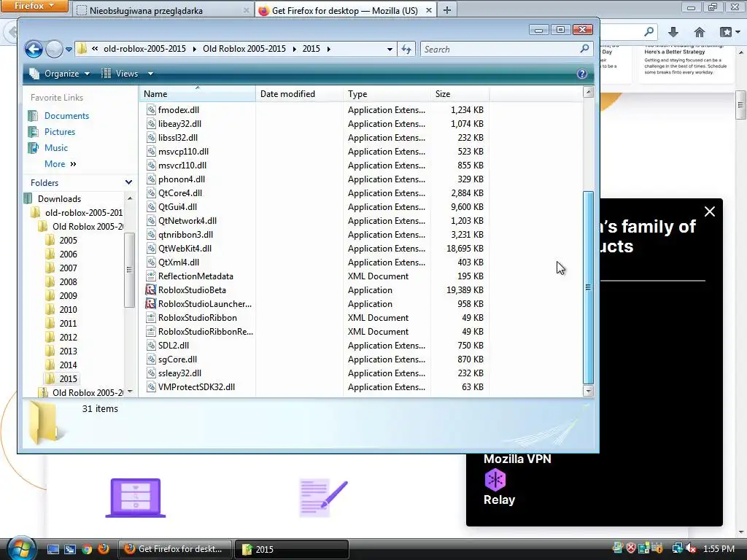Launch Chrome from quick launch
Image resolution: width=747 pixels, height=560 pixels.
pyautogui.click(x=87, y=549)
